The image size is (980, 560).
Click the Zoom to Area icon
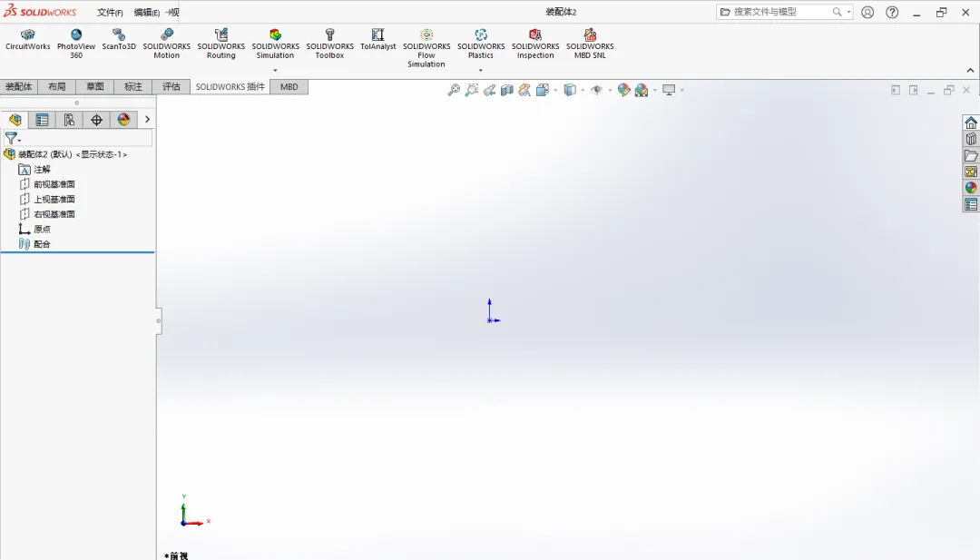[x=471, y=90]
